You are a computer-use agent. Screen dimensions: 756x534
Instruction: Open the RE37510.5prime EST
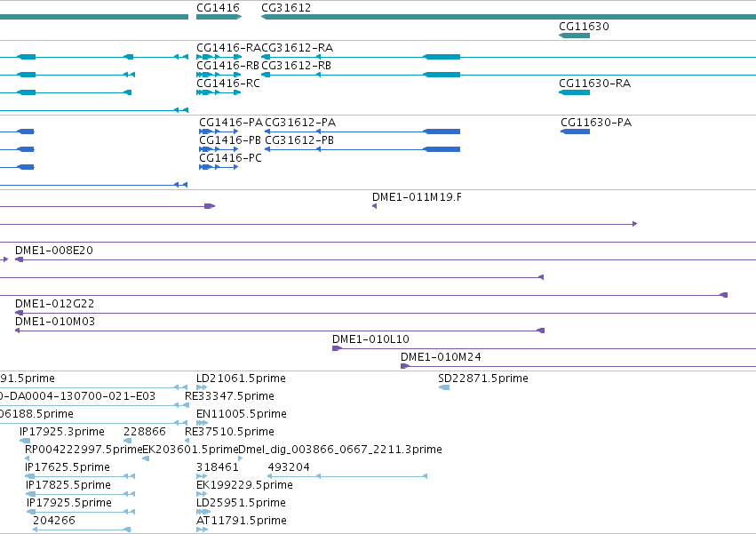[x=187, y=441]
